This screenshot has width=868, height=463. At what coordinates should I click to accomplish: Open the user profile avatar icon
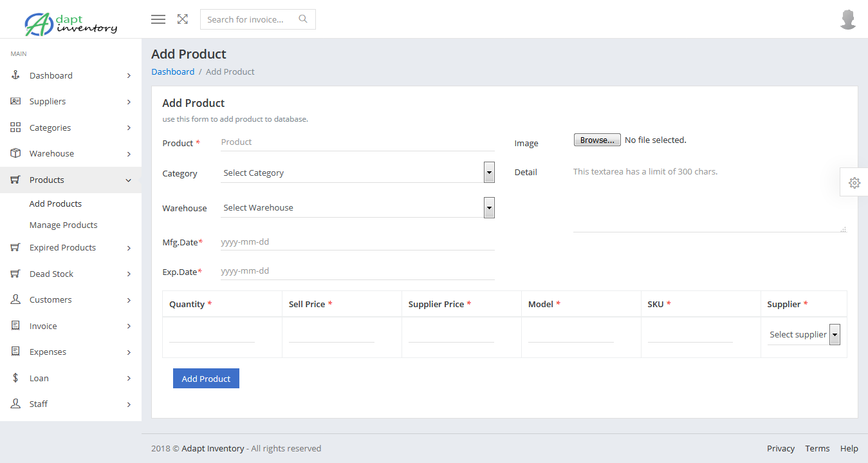coord(848,19)
